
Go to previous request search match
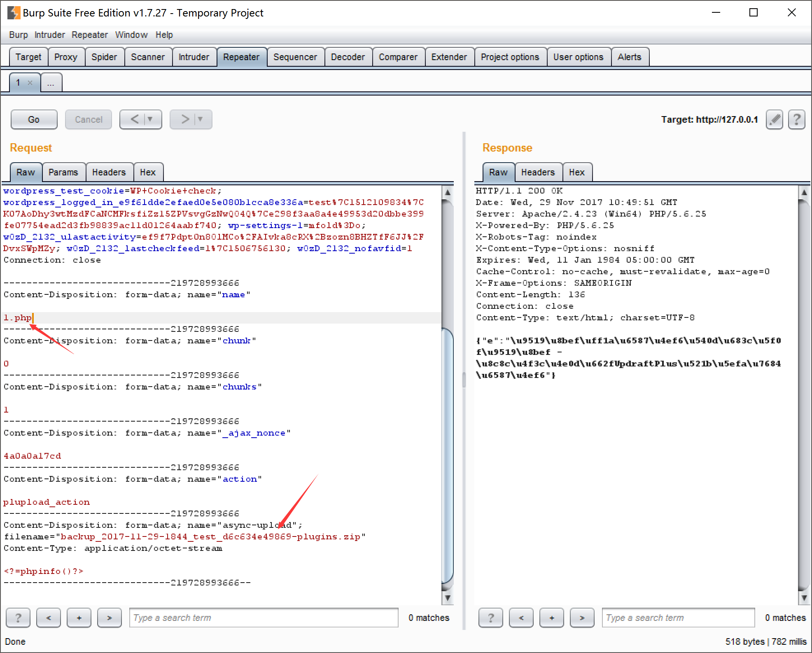tap(49, 618)
